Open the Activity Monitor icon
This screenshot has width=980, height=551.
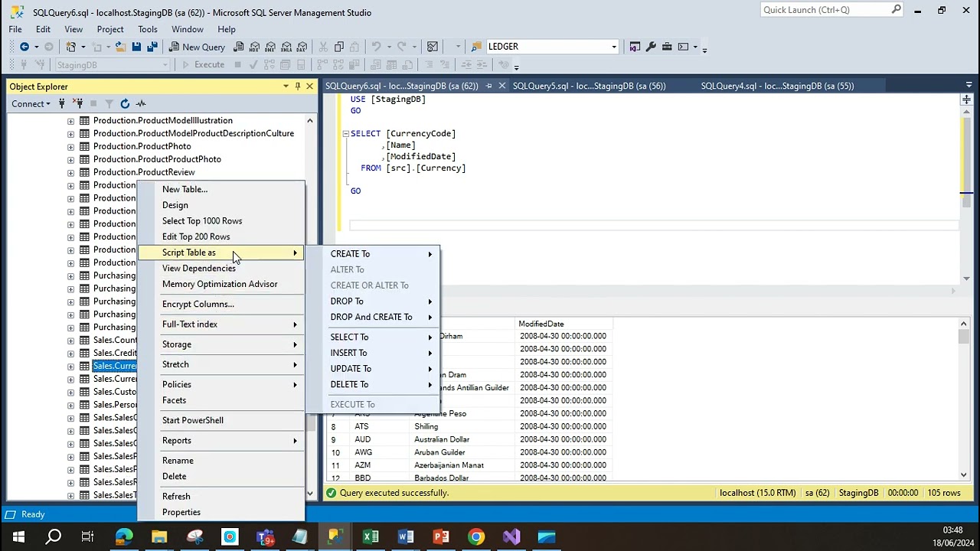tap(433, 47)
